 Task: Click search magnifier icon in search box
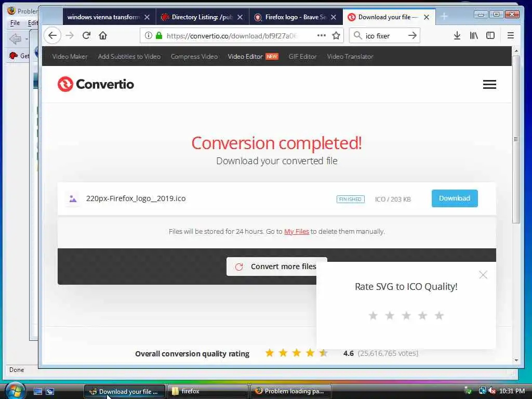357,35
